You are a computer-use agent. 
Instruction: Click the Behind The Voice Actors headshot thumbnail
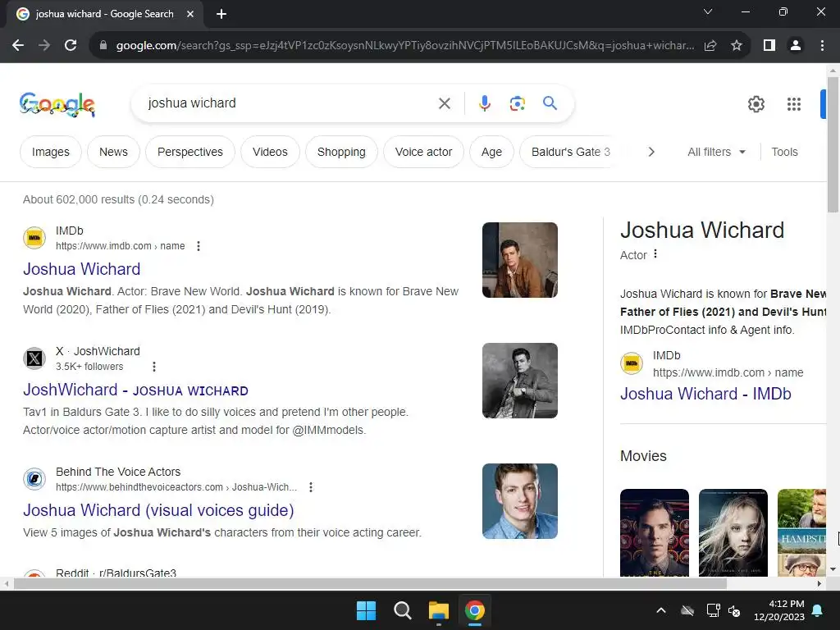(519, 501)
